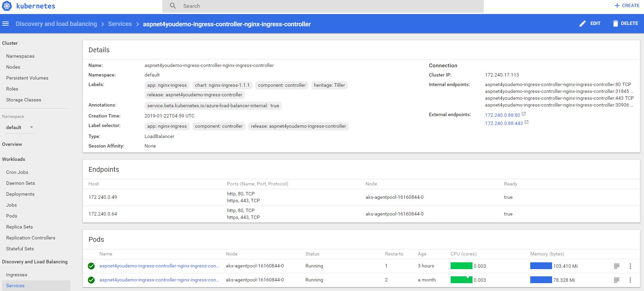Open pod link in 3 hours row
The width and height of the screenshot is (644, 291).
[159, 266]
